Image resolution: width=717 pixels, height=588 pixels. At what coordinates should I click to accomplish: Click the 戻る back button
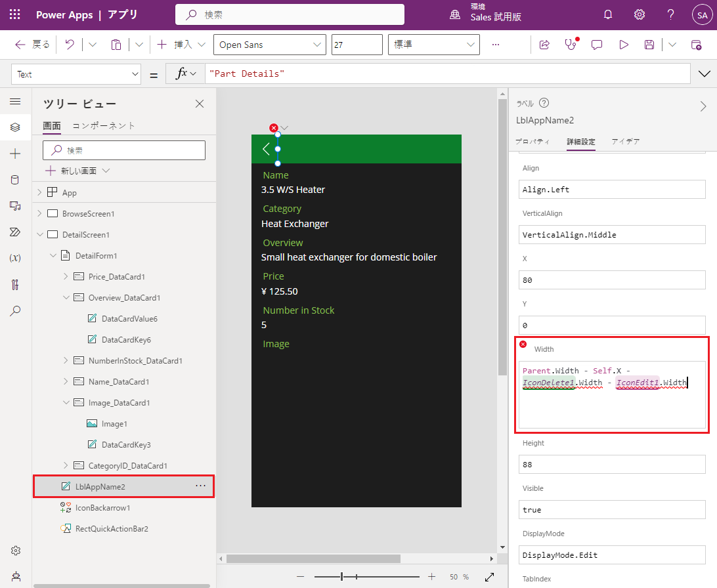pos(32,45)
